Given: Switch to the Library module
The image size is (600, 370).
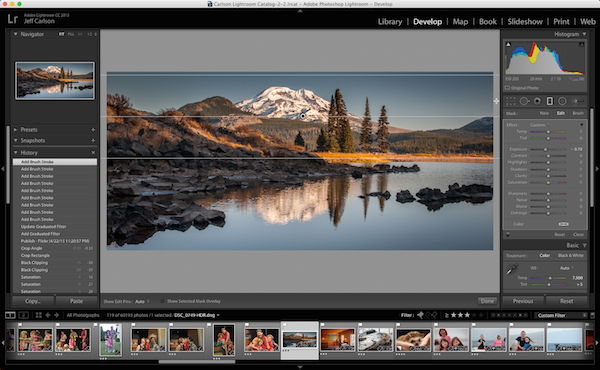Looking at the screenshot, I should 390,22.
